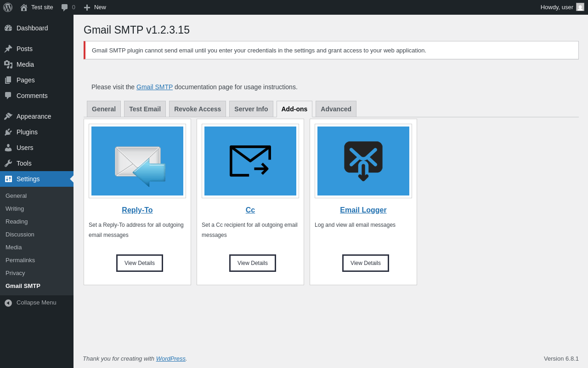The width and height of the screenshot is (588, 368).
Task: Open the Test Email tab
Action: click(x=145, y=109)
